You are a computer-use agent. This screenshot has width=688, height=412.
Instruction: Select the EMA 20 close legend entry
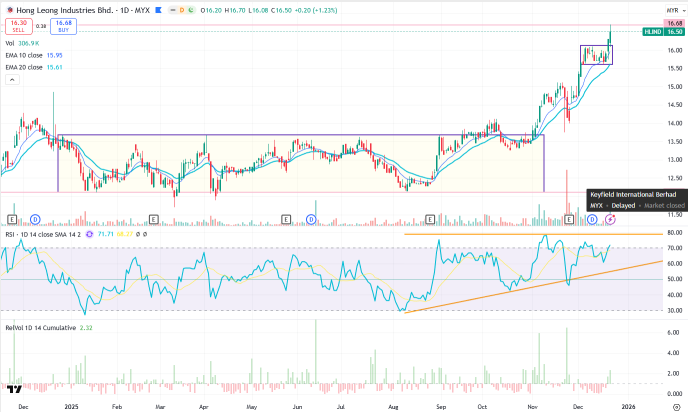pyautogui.click(x=34, y=67)
